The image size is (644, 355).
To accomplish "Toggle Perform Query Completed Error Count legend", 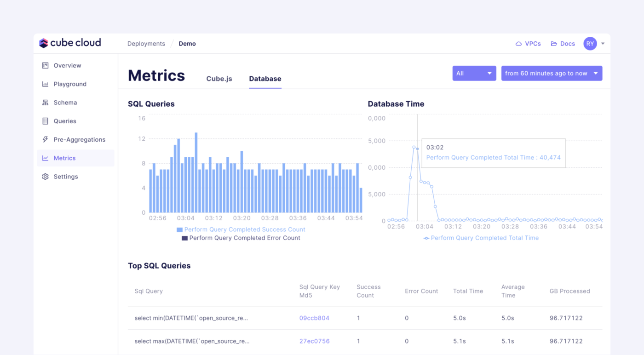I will (244, 238).
